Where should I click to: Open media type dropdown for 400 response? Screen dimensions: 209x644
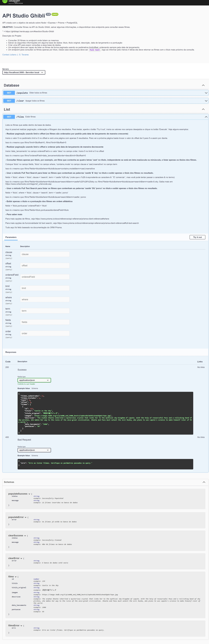[34, 450]
